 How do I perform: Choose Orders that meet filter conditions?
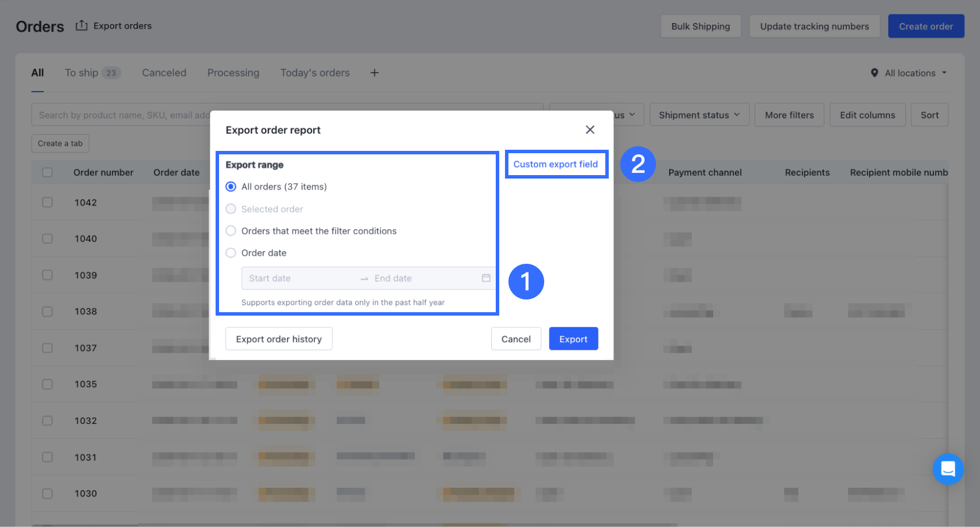point(231,231)
